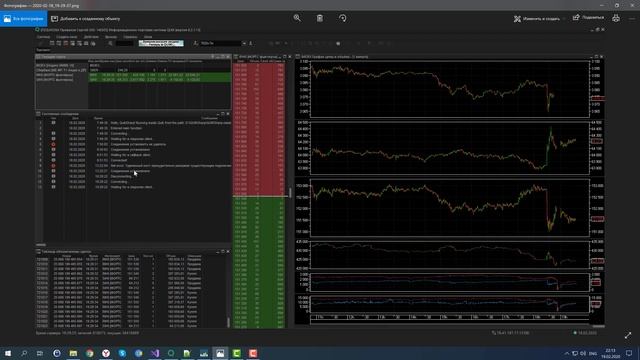Screen dimensions: 640x360
Task: Open taskbar clock and calendar
Action: pyautogui.click(x=611, y=353)
